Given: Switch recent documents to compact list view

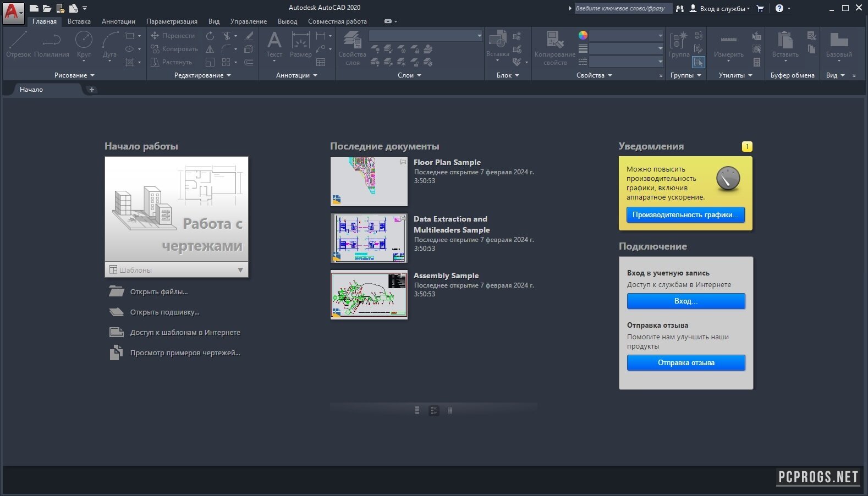Looking at the screenshot, I should tap(450, 410).
